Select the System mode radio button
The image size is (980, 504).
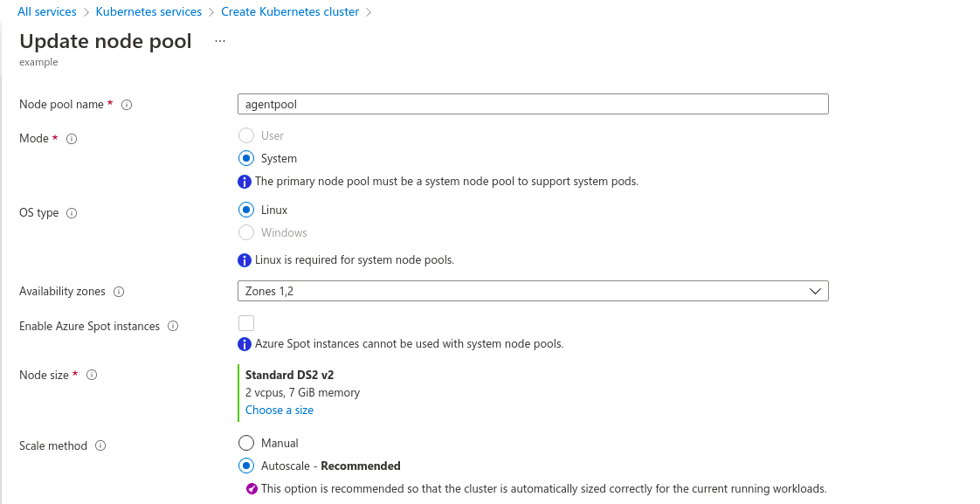[246, 158]
